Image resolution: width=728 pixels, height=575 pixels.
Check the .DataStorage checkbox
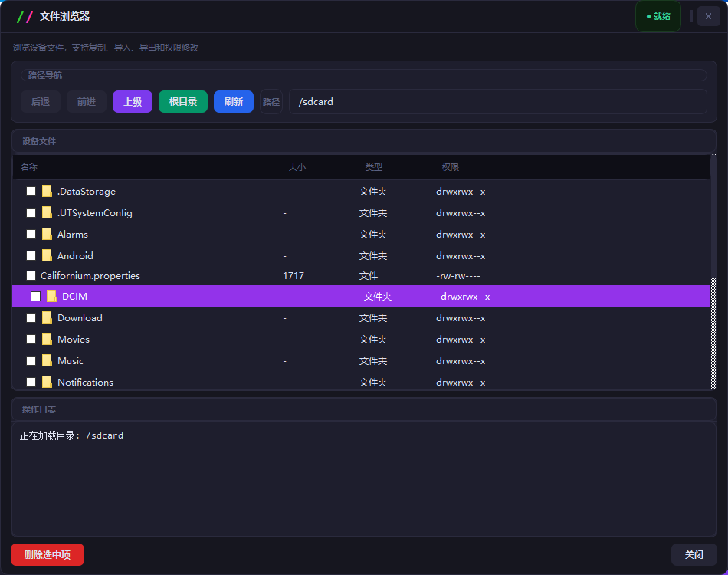click(x=31, y=192)
